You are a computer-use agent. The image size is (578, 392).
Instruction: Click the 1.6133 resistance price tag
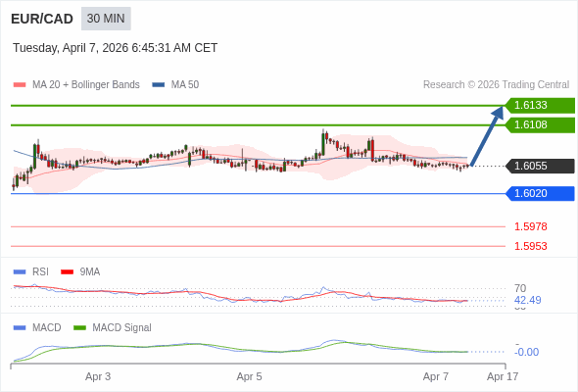pyautogui.click(x=540, y=106)
